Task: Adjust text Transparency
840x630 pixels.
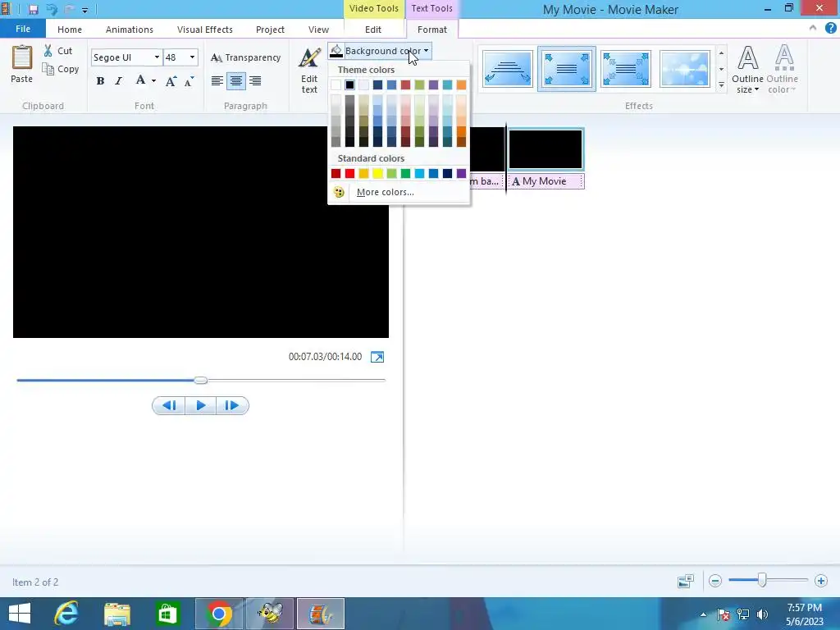Action: coord(246,57)
